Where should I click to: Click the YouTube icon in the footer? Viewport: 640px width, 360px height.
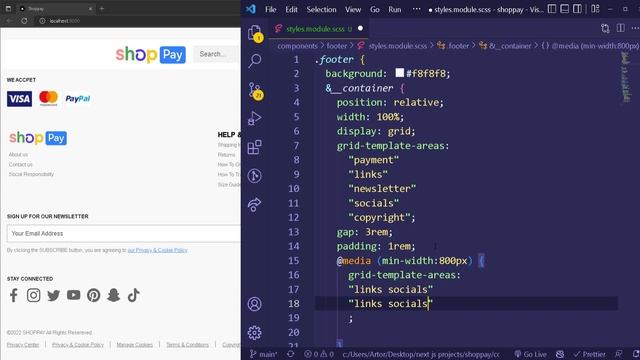[x=73, y=295]
